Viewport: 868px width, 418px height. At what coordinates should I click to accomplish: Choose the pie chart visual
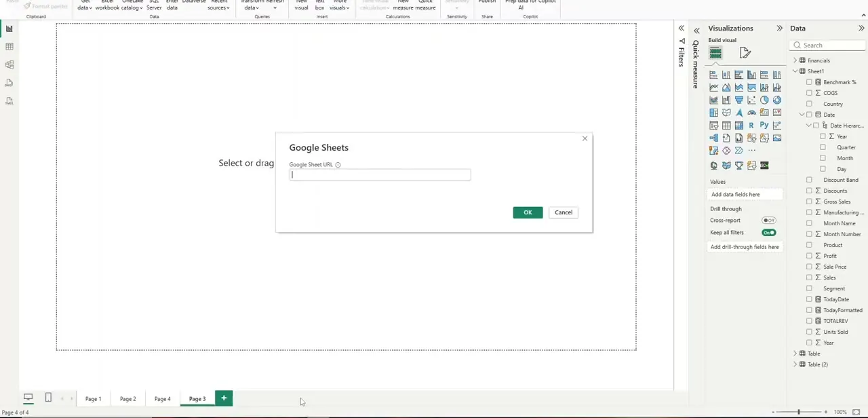[764, 100]
